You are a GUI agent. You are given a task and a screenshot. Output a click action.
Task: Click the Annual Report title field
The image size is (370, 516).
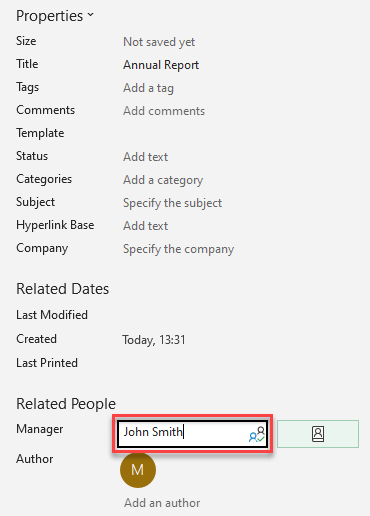pos(161,65)
